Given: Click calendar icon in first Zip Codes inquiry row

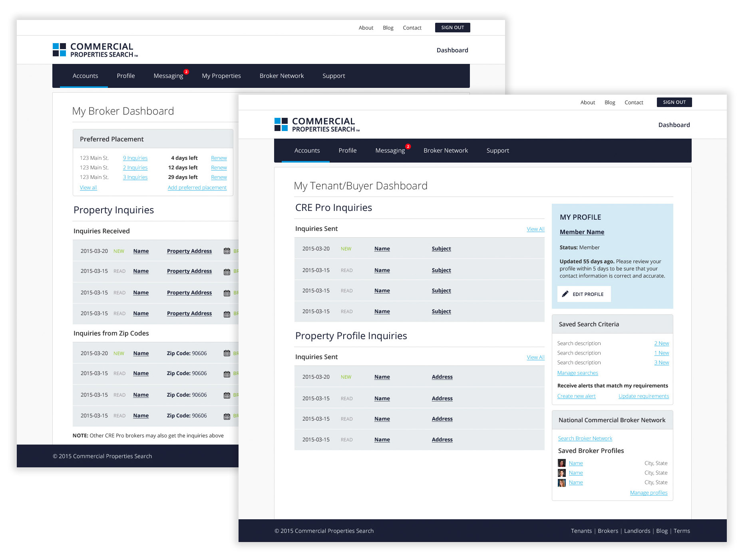Looking at the screenshot, I should coord(227,353).
